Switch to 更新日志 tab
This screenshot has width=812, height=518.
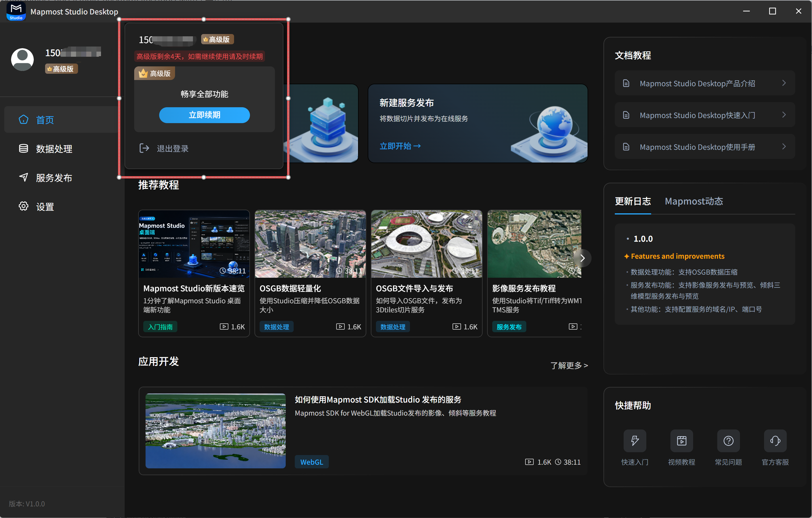(x=633, y=201)
